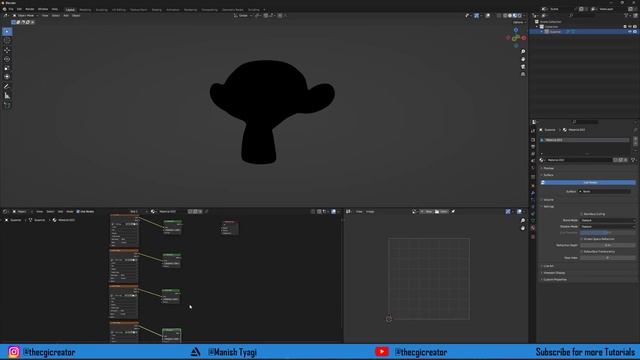Toggle Collection visibility eye in outliner
Viewport: 640px width, 360px height.
click(x=630, y=27)
